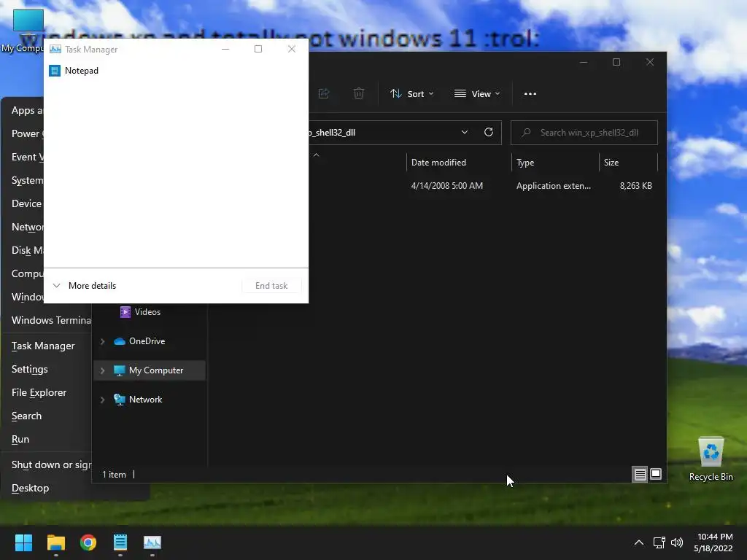This screenshot has height=560, width=747.
Task: Choose Windows Terminal from Win+X menu
Action: [x=47, y=320]
